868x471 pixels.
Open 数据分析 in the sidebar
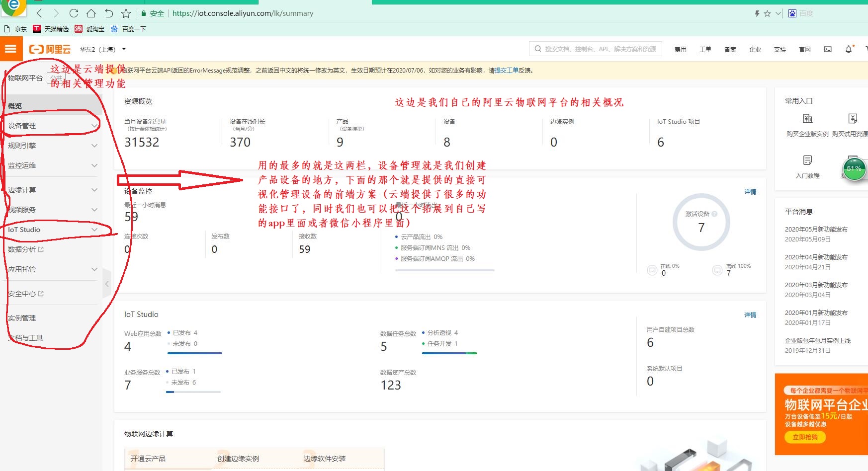pos(26,249)
